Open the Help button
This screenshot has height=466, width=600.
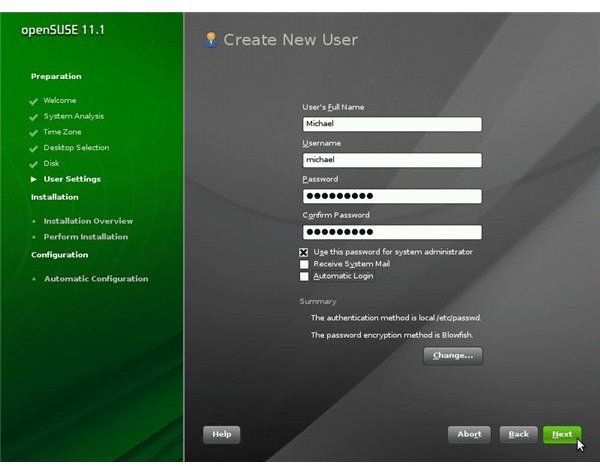[x=222, y=435]
